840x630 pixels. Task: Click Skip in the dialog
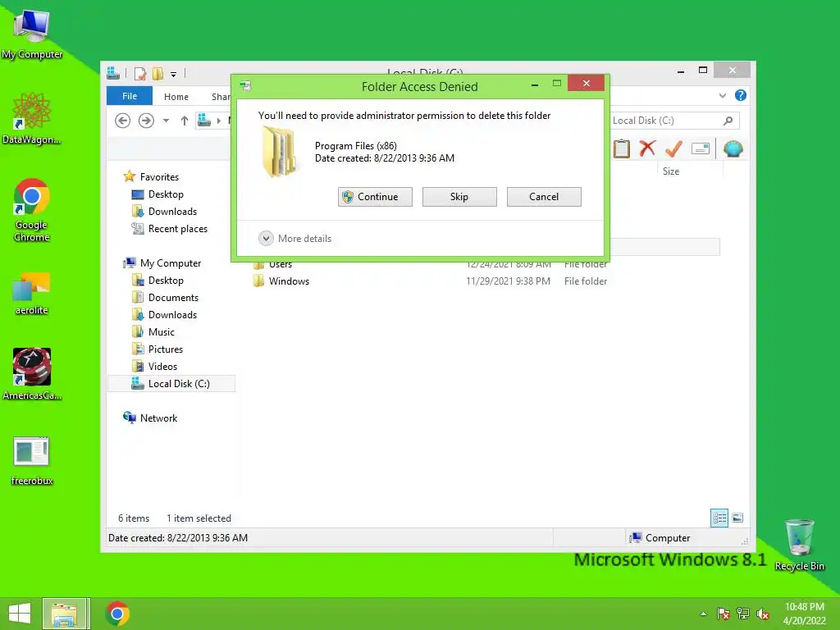click(459, 197)
